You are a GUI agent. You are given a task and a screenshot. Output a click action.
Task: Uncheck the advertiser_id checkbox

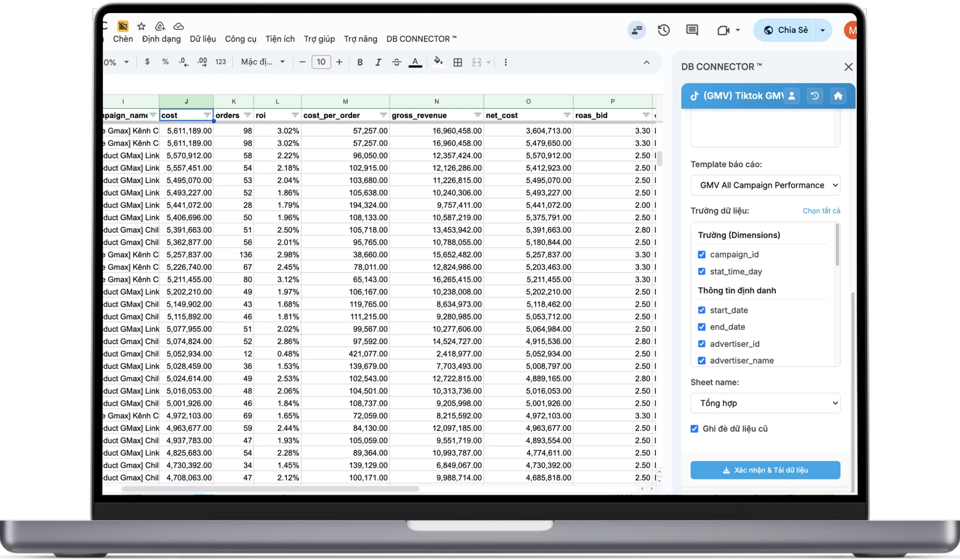(x=701, y=344)
